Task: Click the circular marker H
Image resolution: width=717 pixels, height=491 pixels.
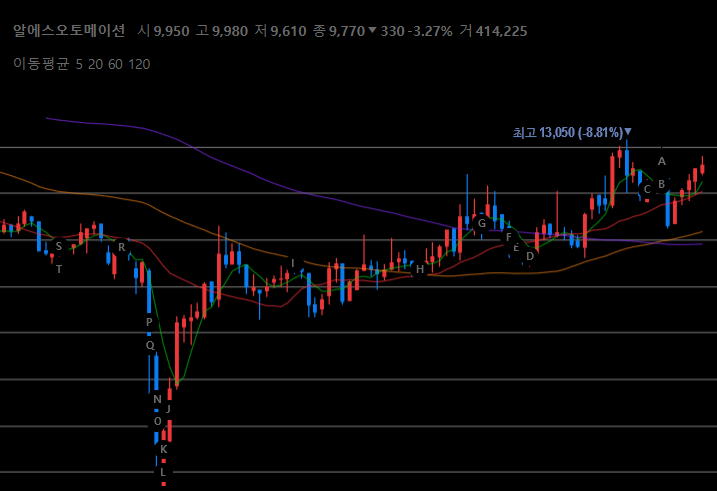Action: click(420, 269)
